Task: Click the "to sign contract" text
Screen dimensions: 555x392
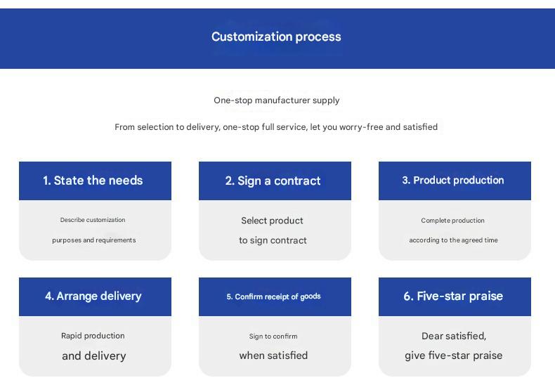Action: point(273,240)
